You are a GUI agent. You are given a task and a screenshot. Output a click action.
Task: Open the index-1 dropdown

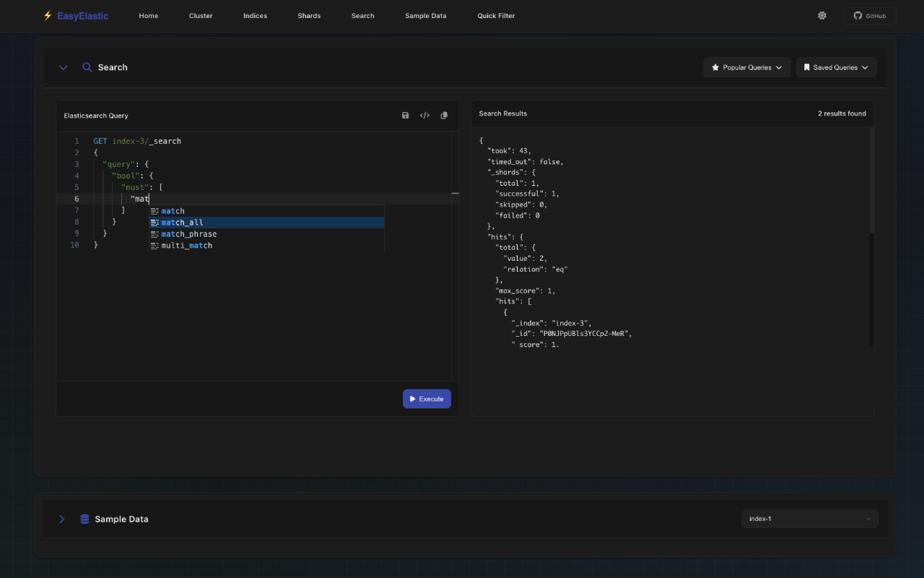[x=809, y=519]
